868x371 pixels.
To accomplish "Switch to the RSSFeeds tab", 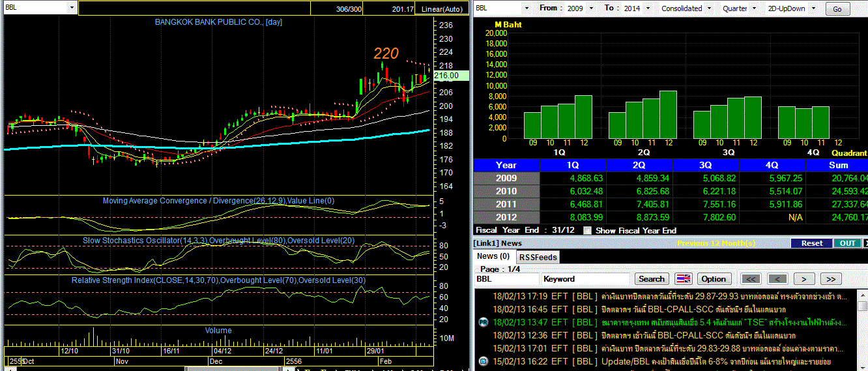I will pyautogui.click(x=538, y=257).
